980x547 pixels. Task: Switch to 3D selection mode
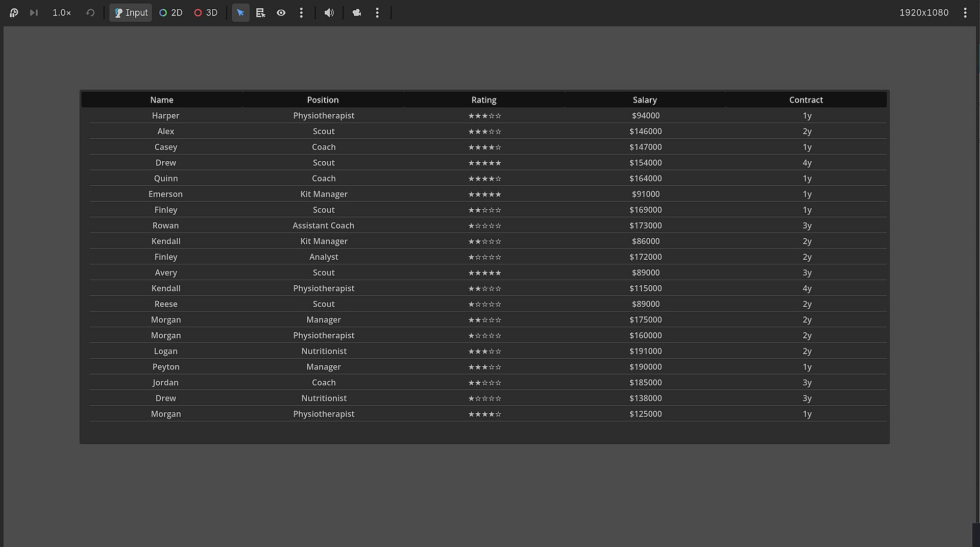tap(206, 13)
